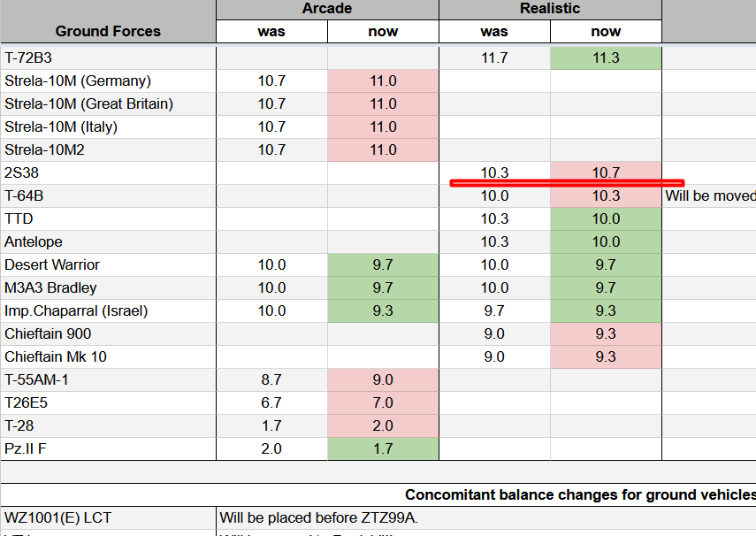Select the Ground Forces header cell
Image resolution: width=756 pixels, height=536 pixels.
(108, 31)
